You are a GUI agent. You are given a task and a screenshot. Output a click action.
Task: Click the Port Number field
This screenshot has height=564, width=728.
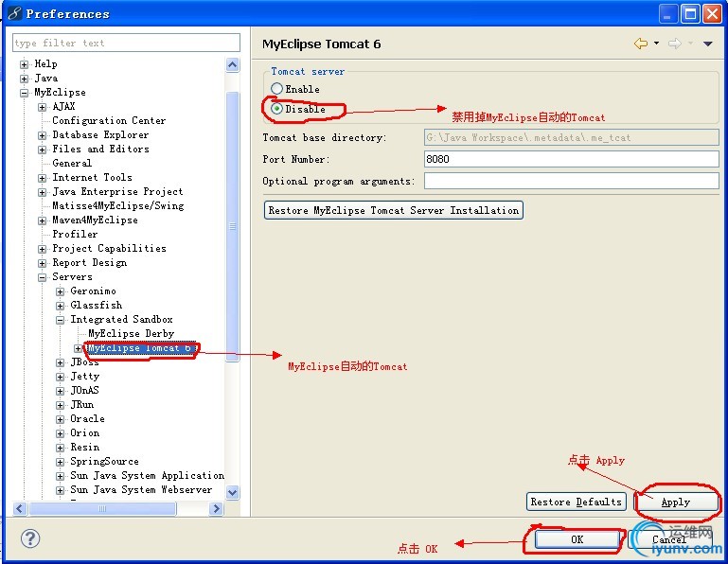[x=572, y=159]
